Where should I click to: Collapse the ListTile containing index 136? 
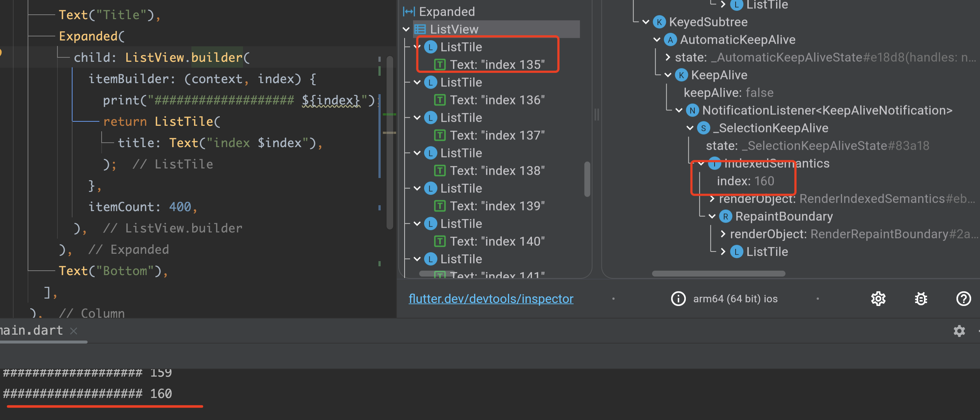click(x=417, y=82)
